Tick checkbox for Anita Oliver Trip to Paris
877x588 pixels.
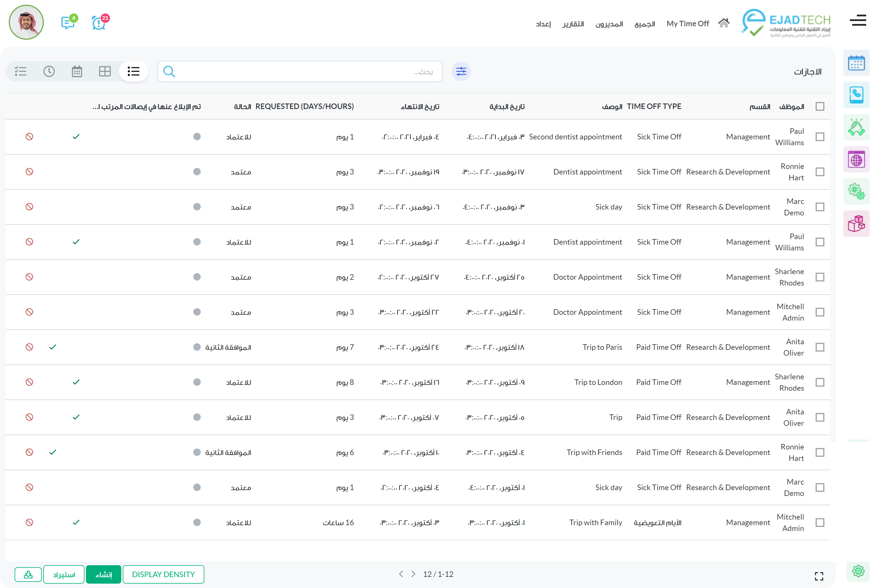pos(820,347)
